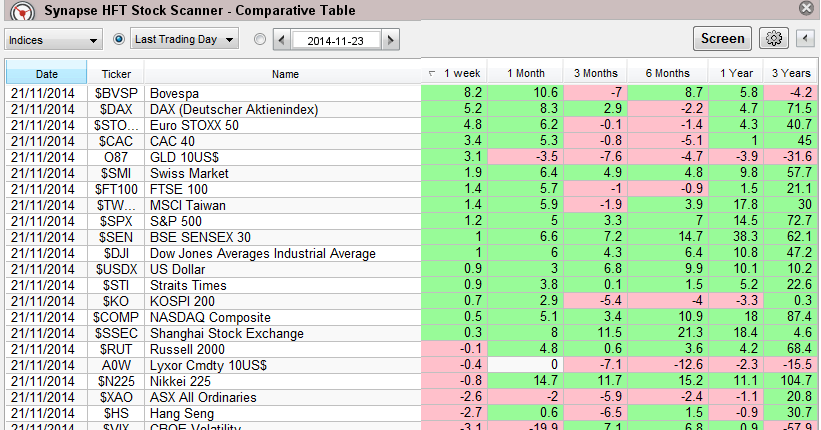The height and width of the screenshot is (430, 821).
Task: Click the green S&P 500 1 Year cell
Action: tap(735, 222)
